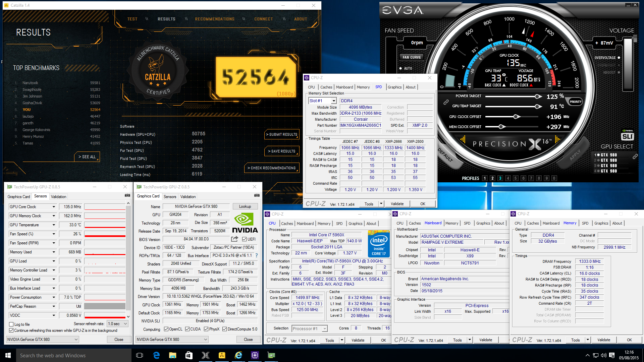
Task: Open the GPU-Z taskbar icon
Action: [271, 355]
